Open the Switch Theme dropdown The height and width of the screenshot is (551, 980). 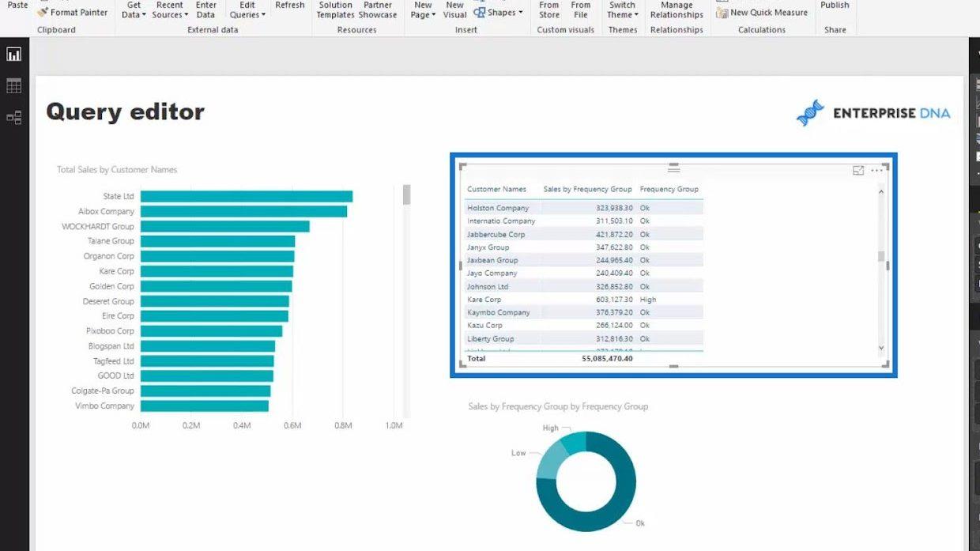[x=622, y=9]
